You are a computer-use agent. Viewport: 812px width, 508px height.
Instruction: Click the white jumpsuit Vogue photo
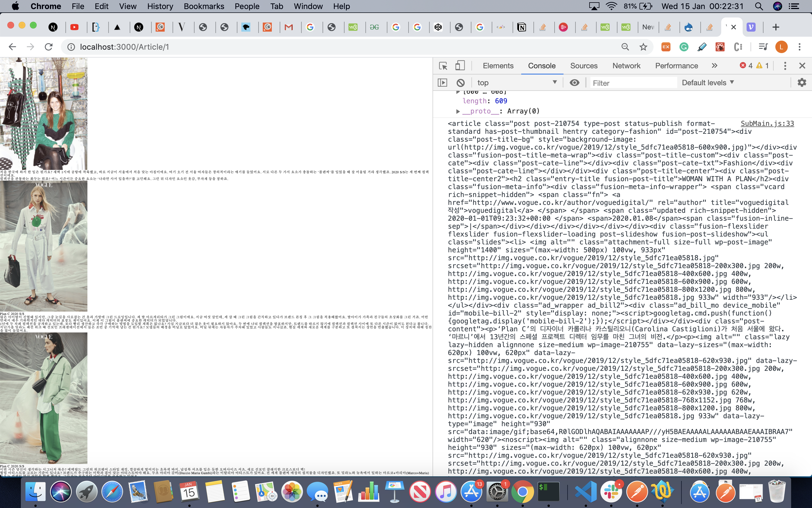tap(44, 246)
